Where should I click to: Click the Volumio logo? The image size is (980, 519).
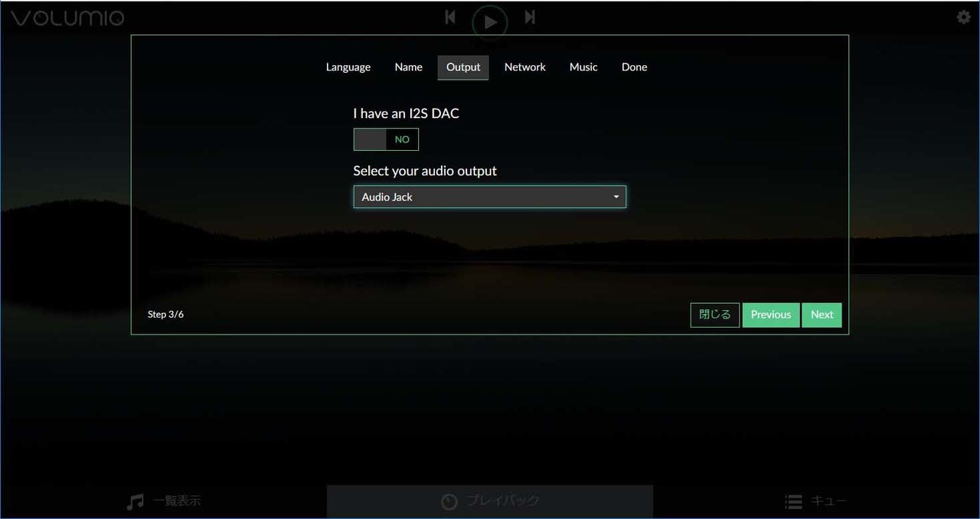(x=67, y=18)
